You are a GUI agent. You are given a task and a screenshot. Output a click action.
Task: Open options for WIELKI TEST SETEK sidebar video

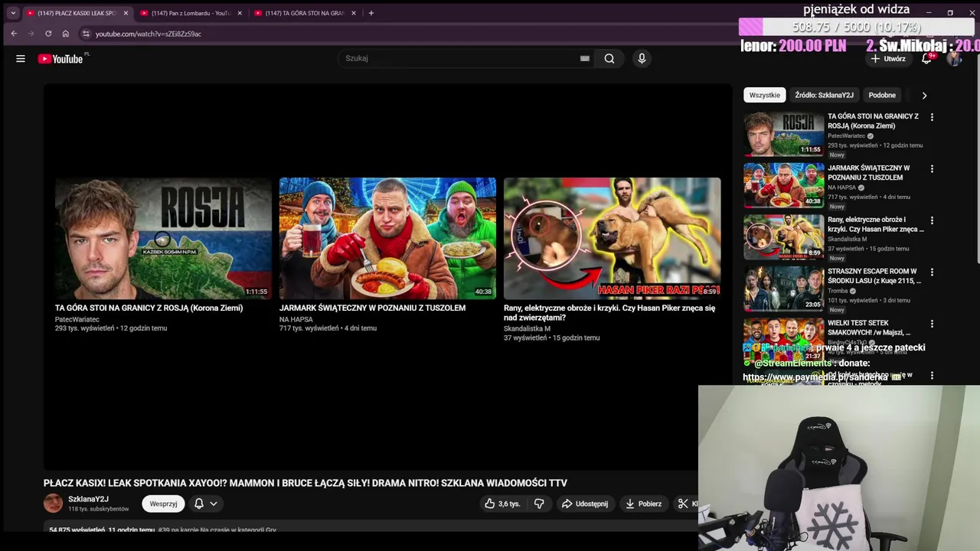tap(932, 324)
